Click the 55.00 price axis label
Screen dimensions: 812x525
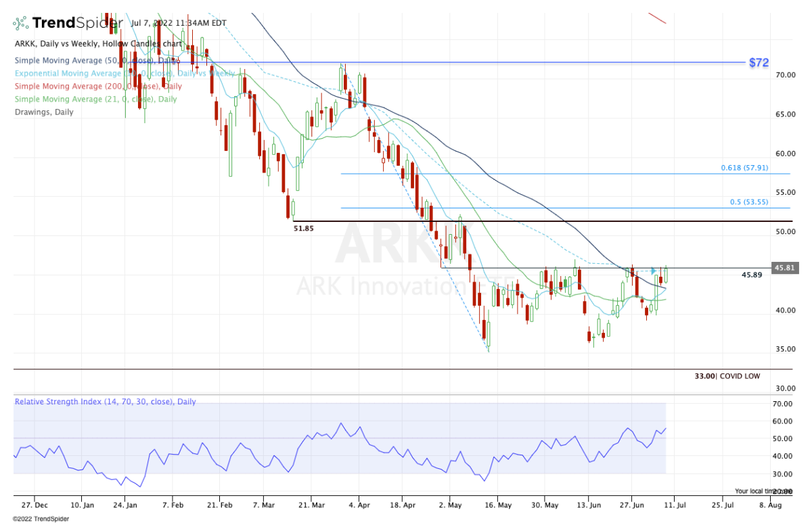[785, 193]
